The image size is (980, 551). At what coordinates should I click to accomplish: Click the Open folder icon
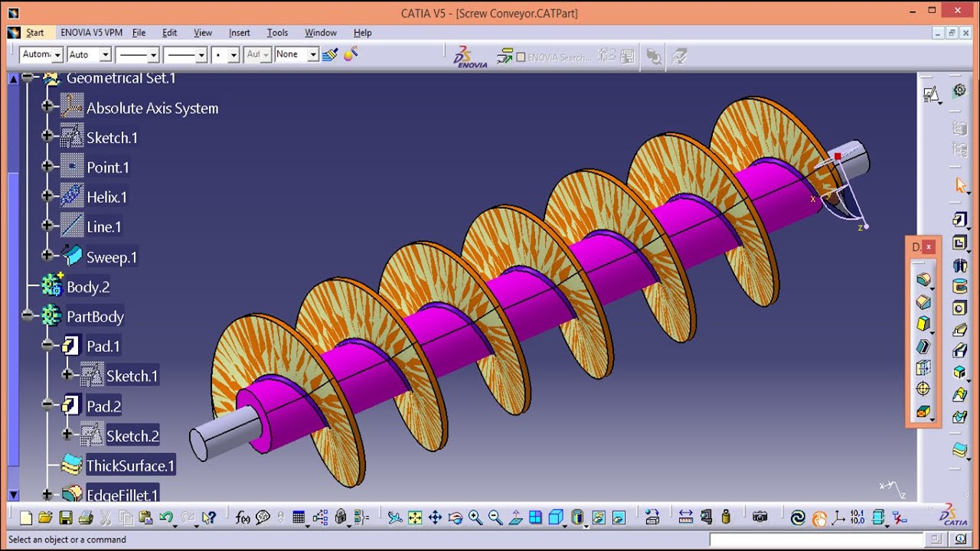point(46,518)
